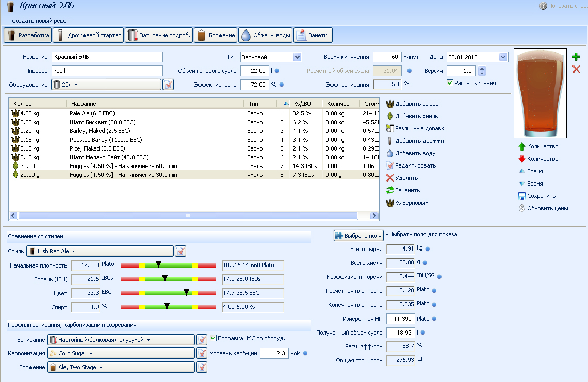The height and width of the screenshot is (382, 588).
Task: Click the Выбрать поля button
Action: coord(358,236)
